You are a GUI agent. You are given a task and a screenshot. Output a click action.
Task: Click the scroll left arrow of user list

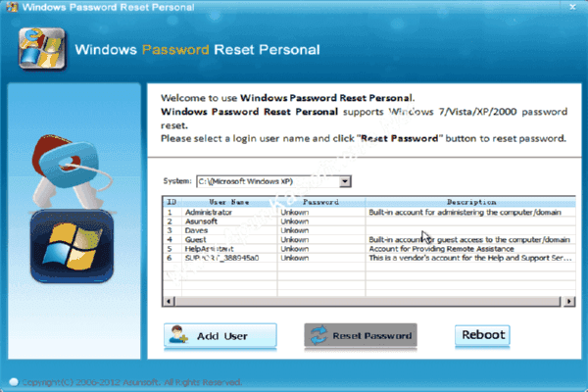click(169, 301)
